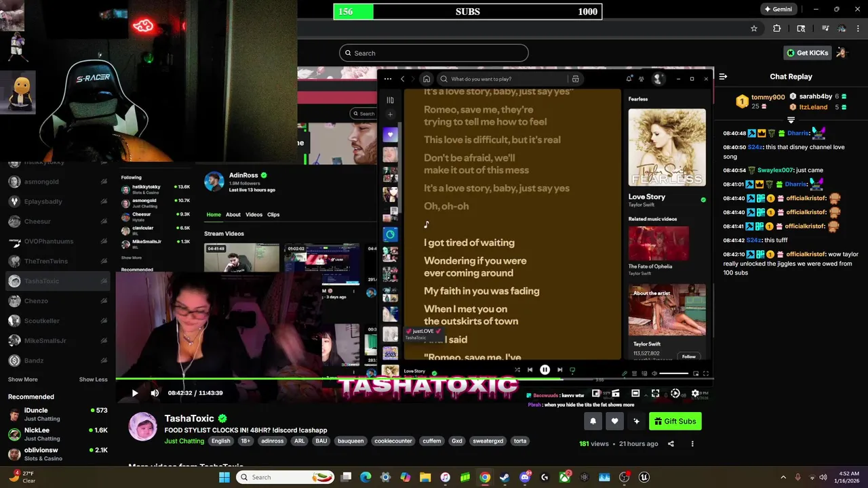Switch to Videos tab on AdinRoss page
Screen dimensions: 868x488
254,215
